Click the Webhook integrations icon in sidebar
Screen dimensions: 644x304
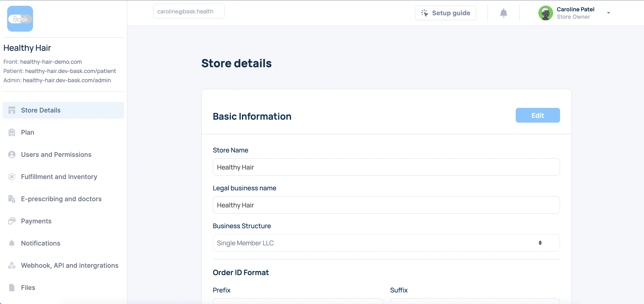[x=12, y=265]
